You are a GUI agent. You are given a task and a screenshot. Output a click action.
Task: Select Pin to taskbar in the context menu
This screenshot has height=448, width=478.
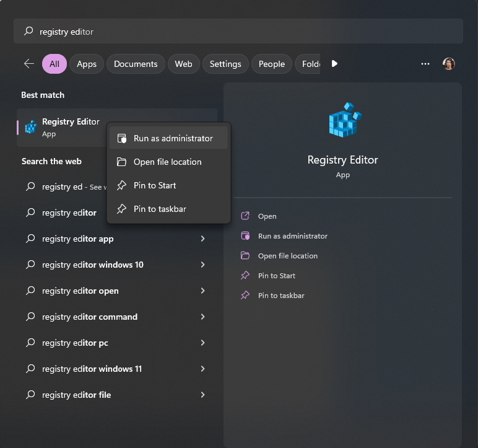pyautogui.click(x=160, y=209)
